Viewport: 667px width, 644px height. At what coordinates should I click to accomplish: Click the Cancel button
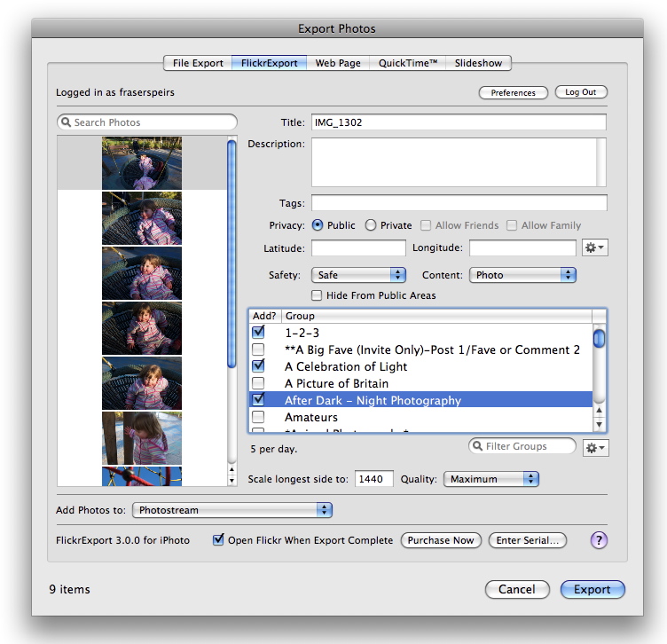point(517,589)
